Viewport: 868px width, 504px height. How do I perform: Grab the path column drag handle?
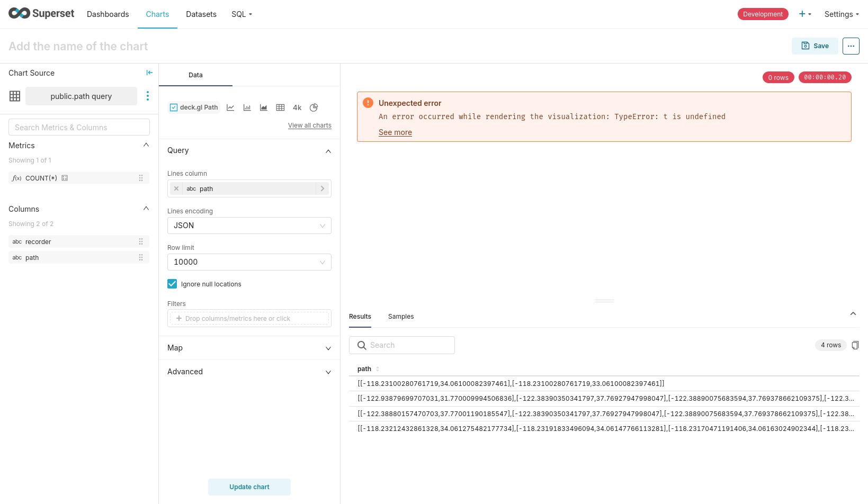tap(141, 257)
